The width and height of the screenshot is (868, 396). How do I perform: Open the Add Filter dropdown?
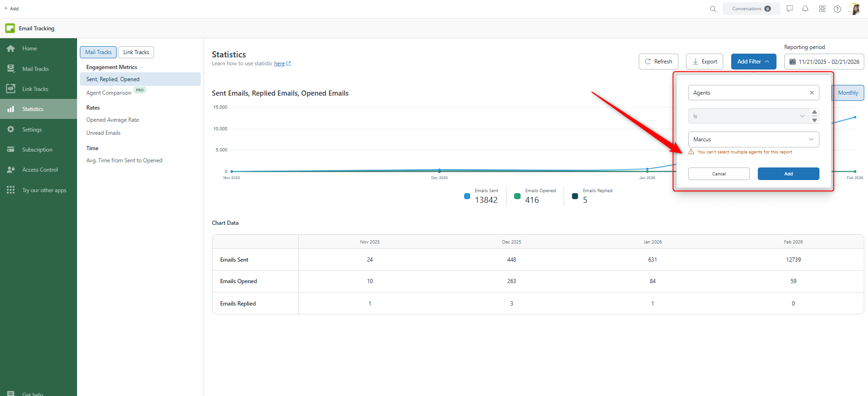(753, 62)
